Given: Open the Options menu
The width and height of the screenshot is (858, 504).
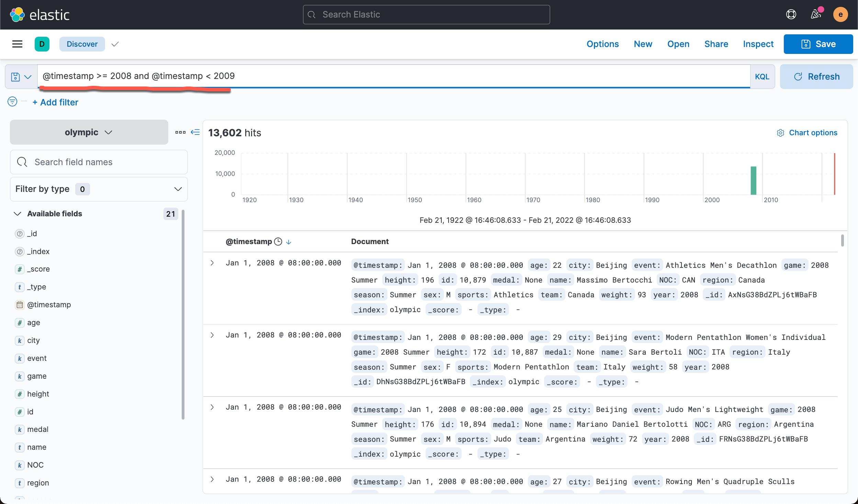Looking at the screenshot, I should 602,44.
